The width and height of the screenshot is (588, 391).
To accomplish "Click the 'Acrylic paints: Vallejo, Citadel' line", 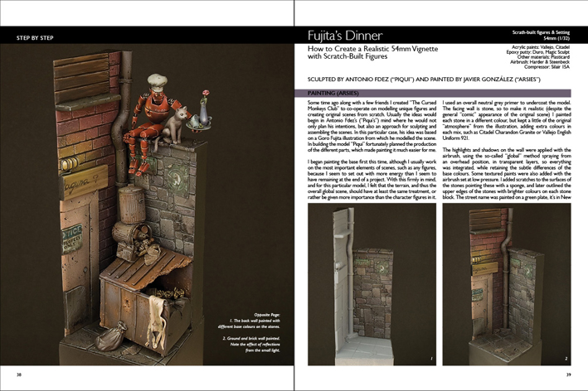I will tap(541, 47).
